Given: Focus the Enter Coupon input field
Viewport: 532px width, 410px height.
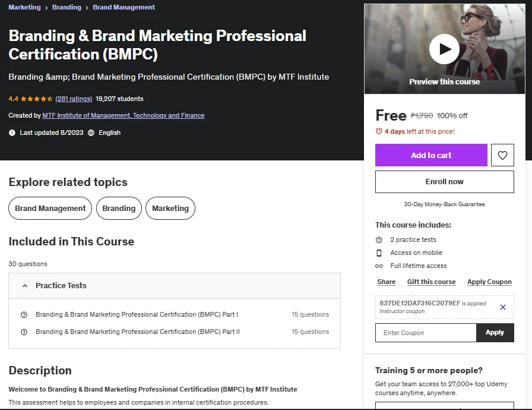Looking at the screenshot, I should pos(426,333).
